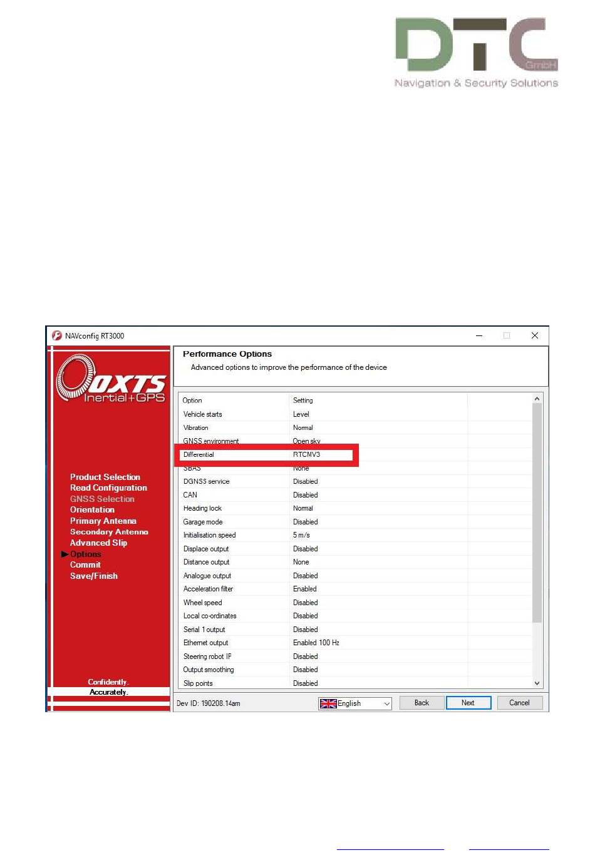Click the Dev ID 190208.14am status text
Viewport: 595px width, 868px height.
208,703
